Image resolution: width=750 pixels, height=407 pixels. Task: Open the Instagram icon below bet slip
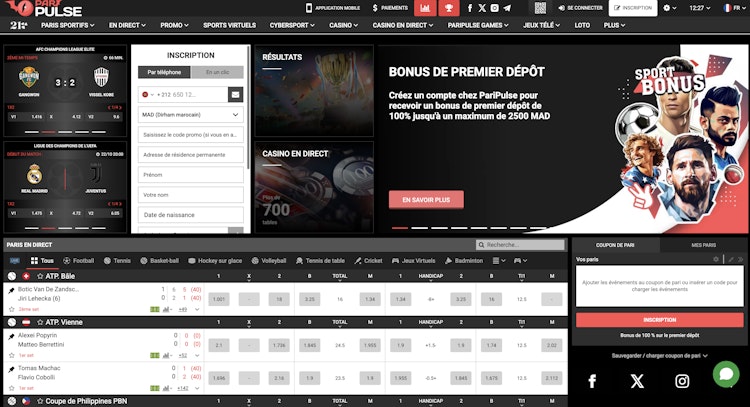[682, 381]
